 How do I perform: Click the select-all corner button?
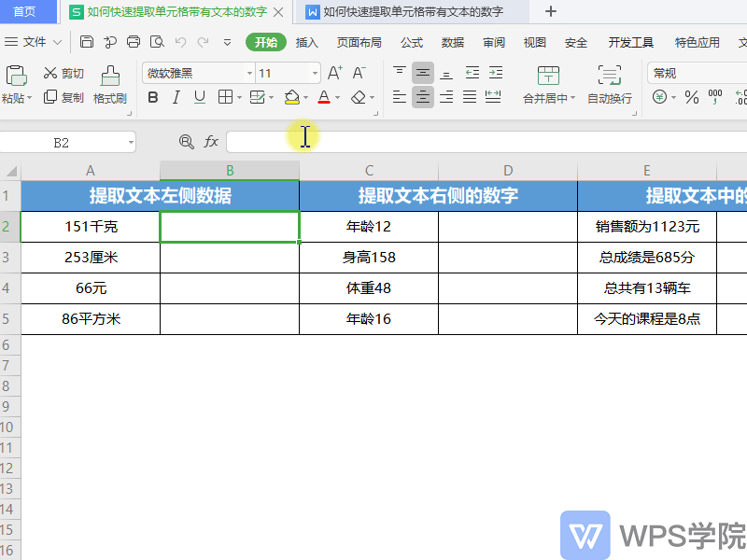[x=10, y=171]
